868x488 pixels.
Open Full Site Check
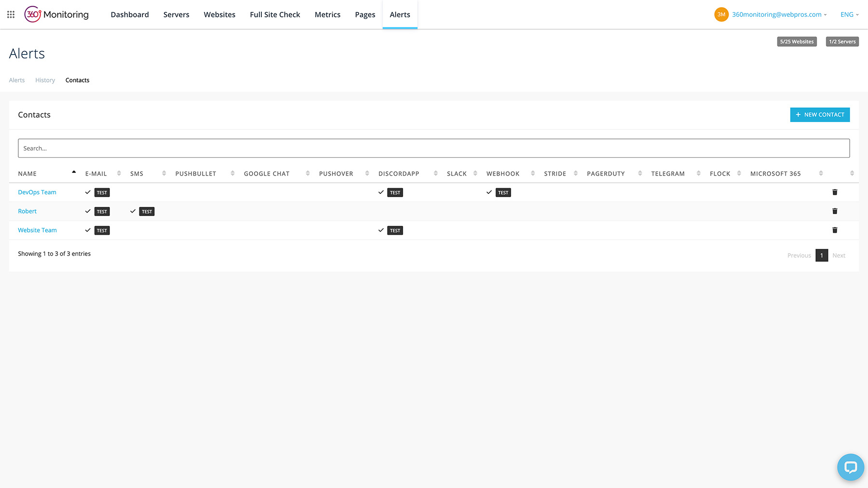(x=275, y=14)
